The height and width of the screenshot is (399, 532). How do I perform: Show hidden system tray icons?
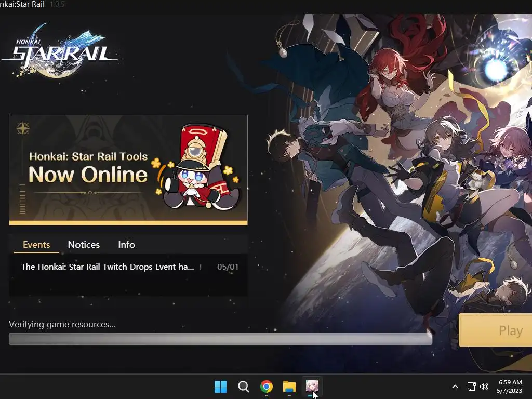coord(455,387)
